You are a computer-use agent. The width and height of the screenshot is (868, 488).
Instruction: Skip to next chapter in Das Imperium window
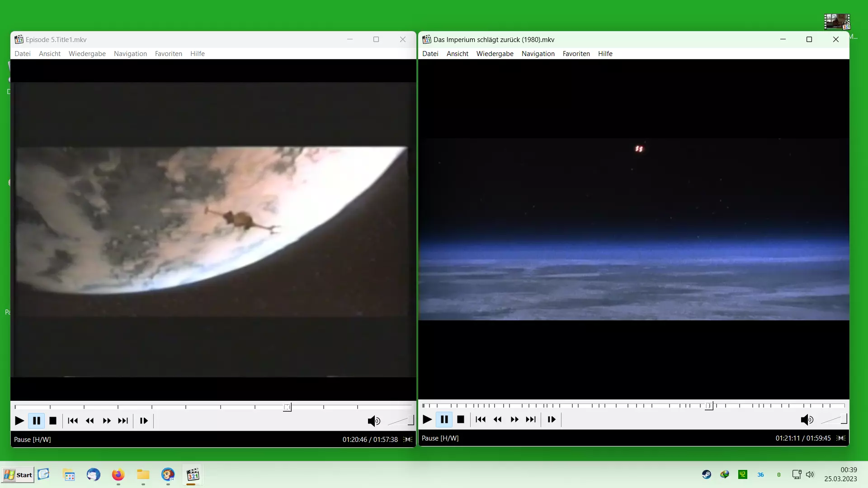[x=531, y=419]
